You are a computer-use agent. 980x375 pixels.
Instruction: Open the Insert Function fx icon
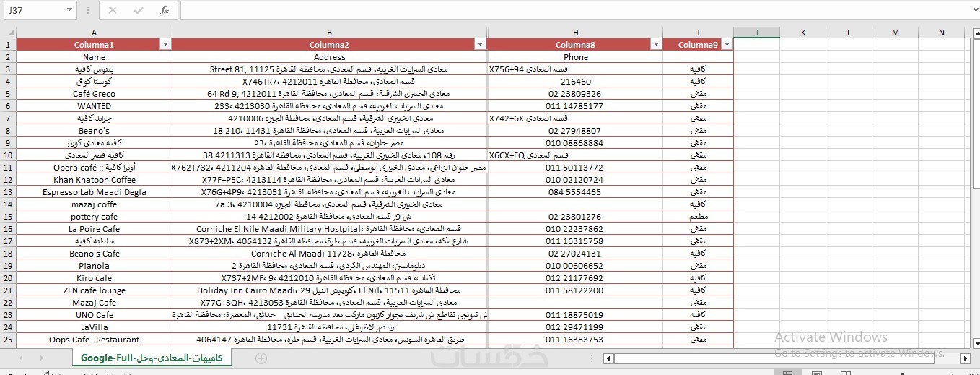165,10
